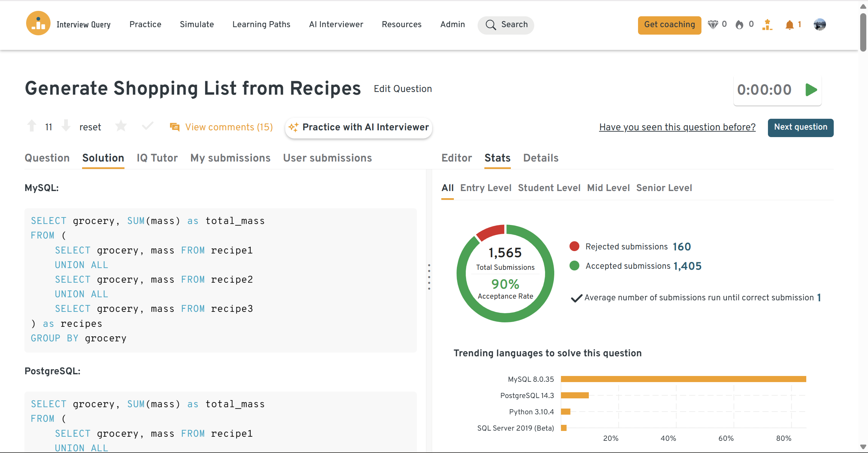The width and height of the screenshot is (868, 453).
Task: Click the Search field in navbar
Action: [506, 25]
